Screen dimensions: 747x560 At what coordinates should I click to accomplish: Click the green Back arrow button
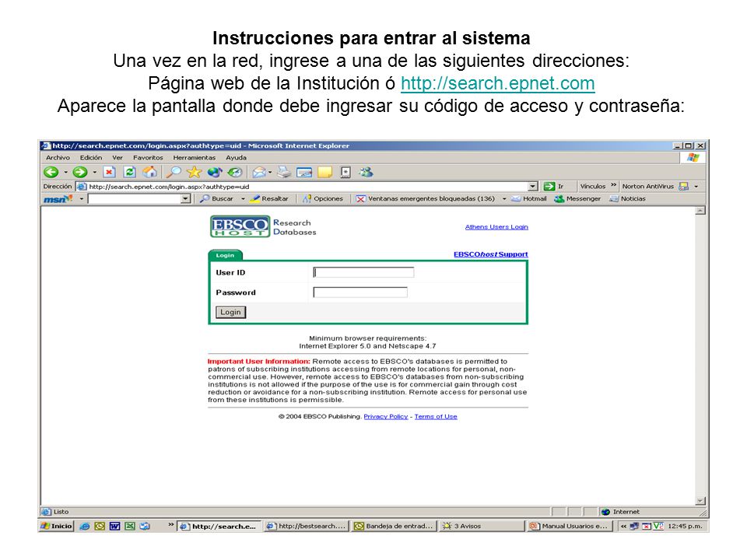(x=51, y=172)
